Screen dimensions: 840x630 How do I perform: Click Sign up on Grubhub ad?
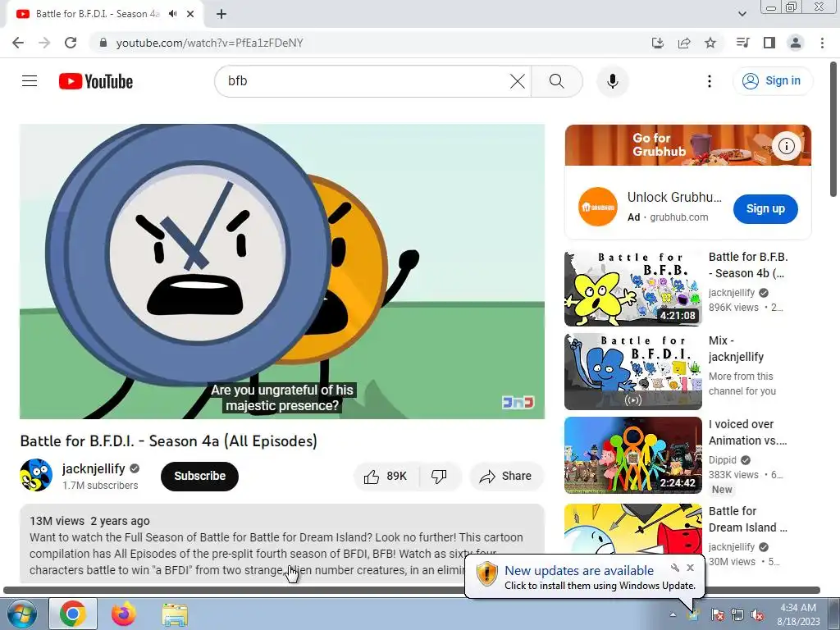(765, 209)
